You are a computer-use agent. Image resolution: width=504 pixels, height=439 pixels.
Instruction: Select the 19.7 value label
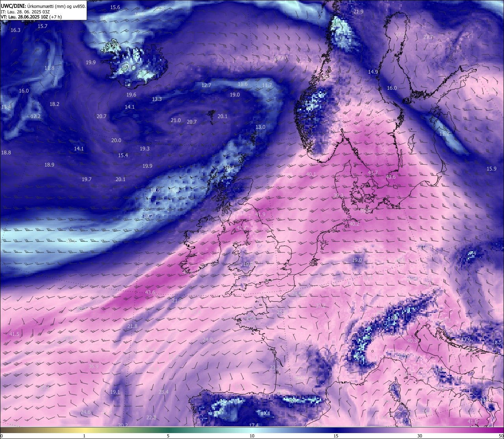[87, 179]
